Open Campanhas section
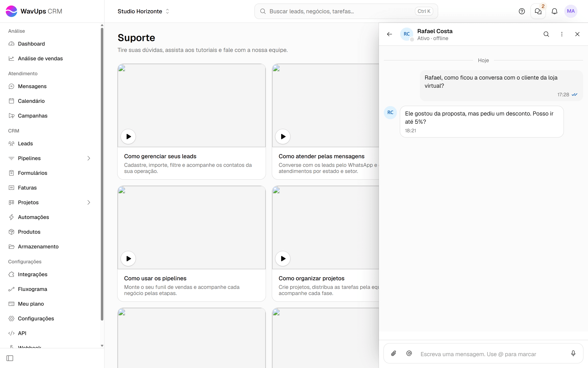 pos(50,116)
